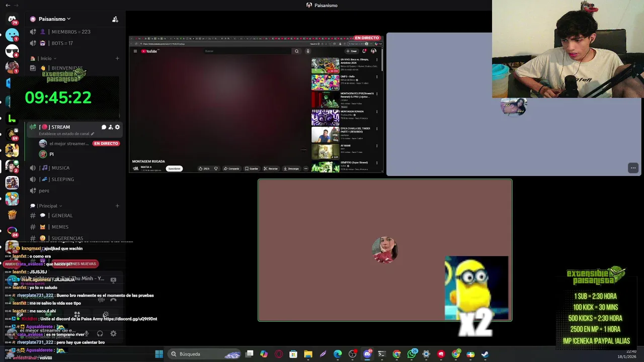Join the pepe voice channel
644x362 pixels.
click(73, 191)
